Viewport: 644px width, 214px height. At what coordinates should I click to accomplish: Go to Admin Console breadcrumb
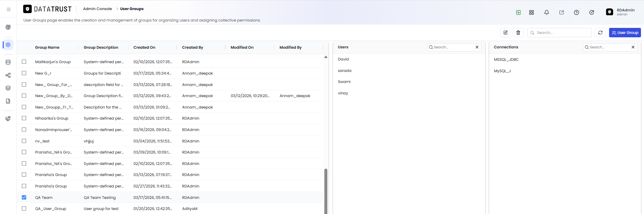pyautogui.click(x=97, y=9)
